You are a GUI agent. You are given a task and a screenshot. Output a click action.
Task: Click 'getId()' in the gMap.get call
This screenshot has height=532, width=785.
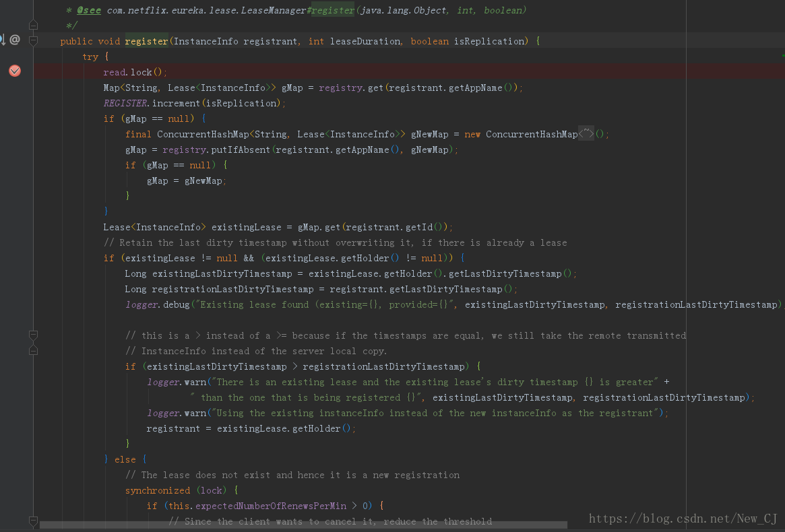click(425, 227)
